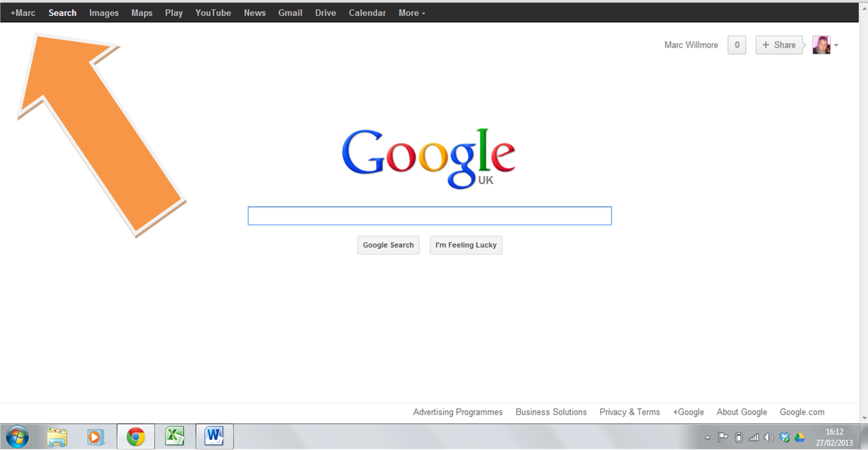Open Windows Explorer from the taskbar

57,437
